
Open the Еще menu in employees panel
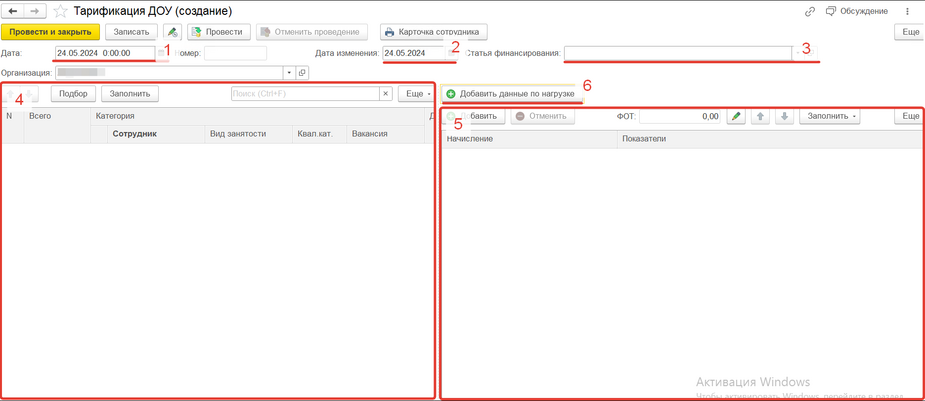tap(415, 94)
